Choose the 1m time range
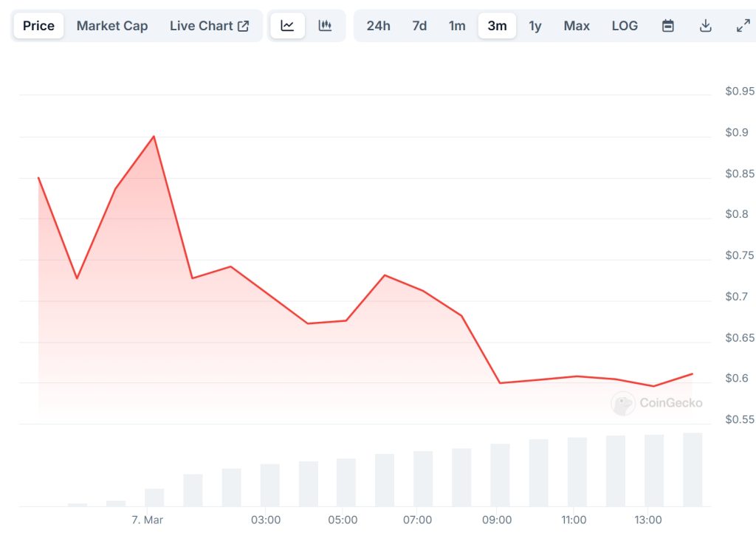 [457, 26]
